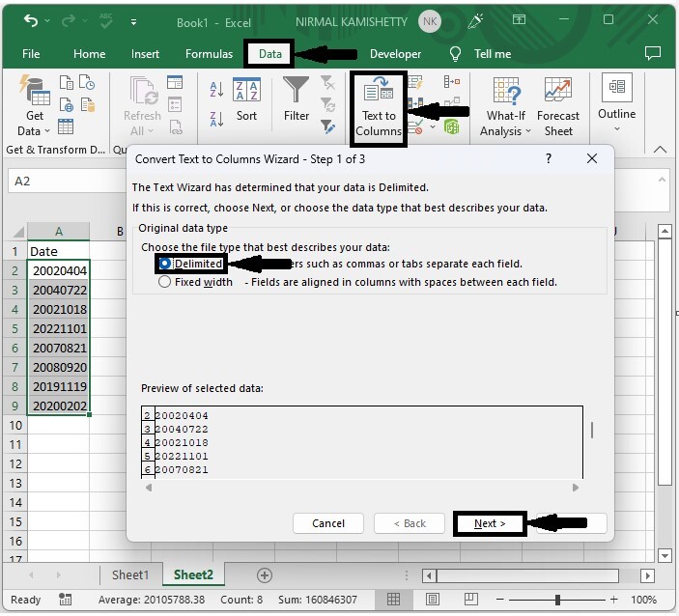Viewport: 679px width, 616px height.
Task: Click Cancel in the wizard dialog
Action: tap(328, 523)
